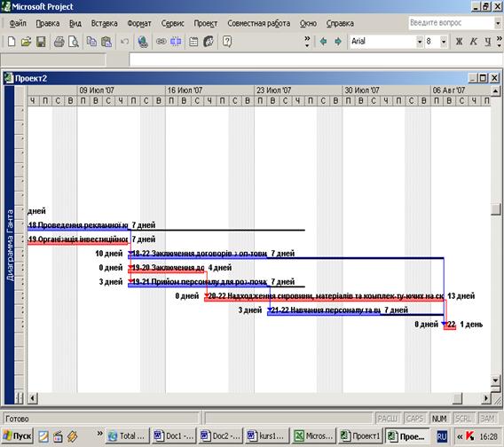Open the Help question mark icon

point(227,42)
